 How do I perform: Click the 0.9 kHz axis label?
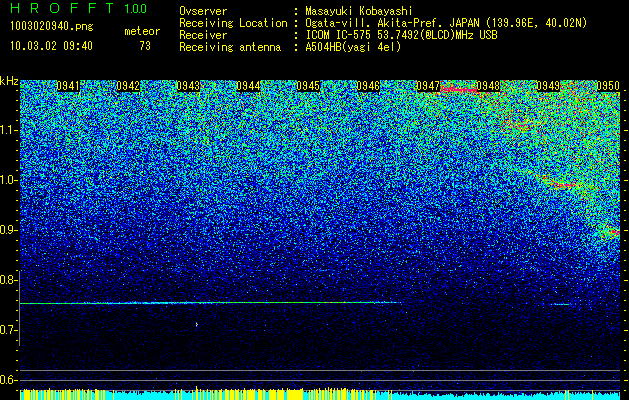8,230
